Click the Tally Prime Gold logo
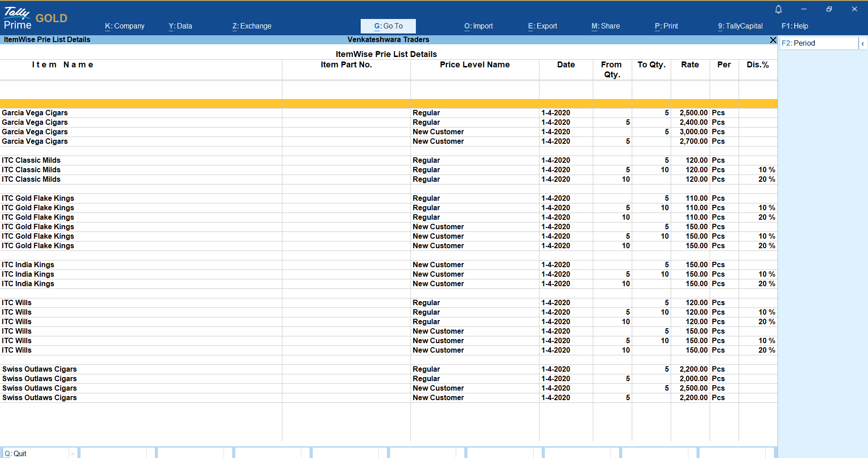868x458 pixels. coord(35,18)
